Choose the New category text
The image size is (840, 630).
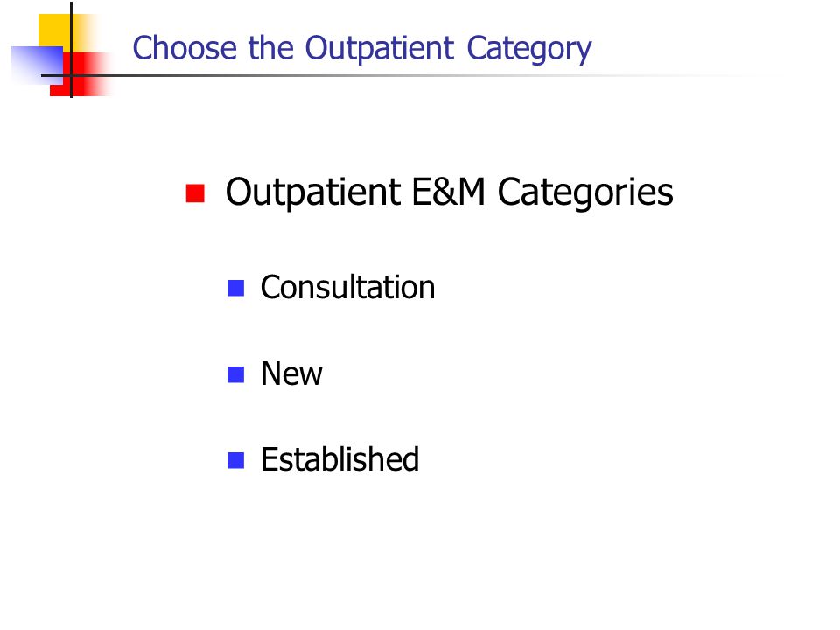point(291,374)
